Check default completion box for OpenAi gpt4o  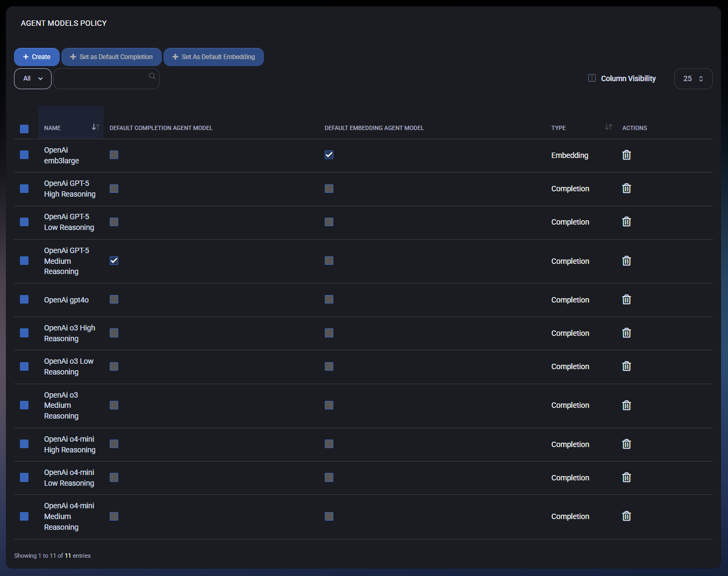(x=114, y=299)
